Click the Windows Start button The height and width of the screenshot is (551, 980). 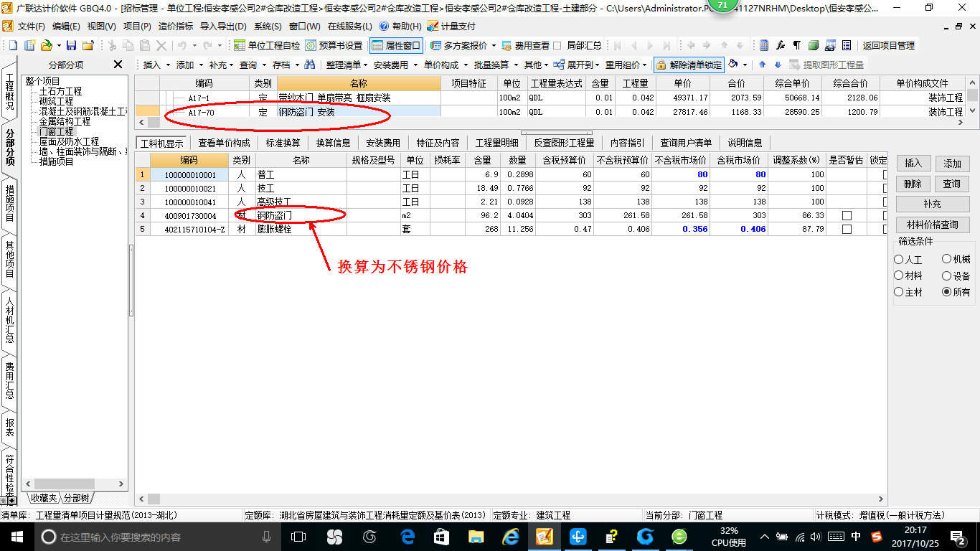click(16, 536)
